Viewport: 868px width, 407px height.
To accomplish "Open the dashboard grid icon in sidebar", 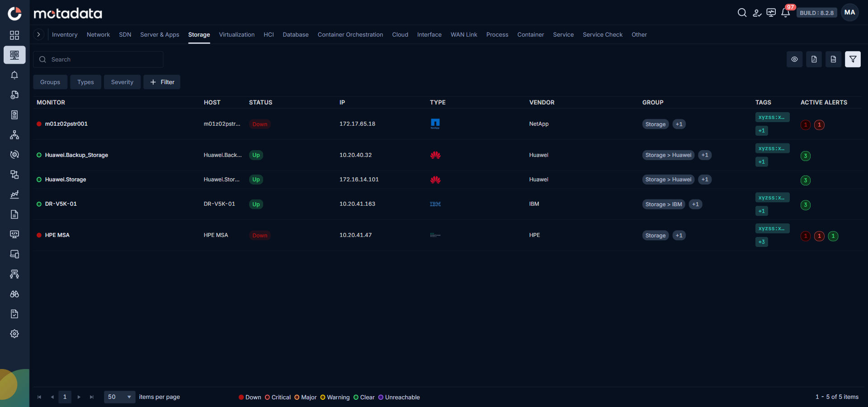I will (14, 35).
